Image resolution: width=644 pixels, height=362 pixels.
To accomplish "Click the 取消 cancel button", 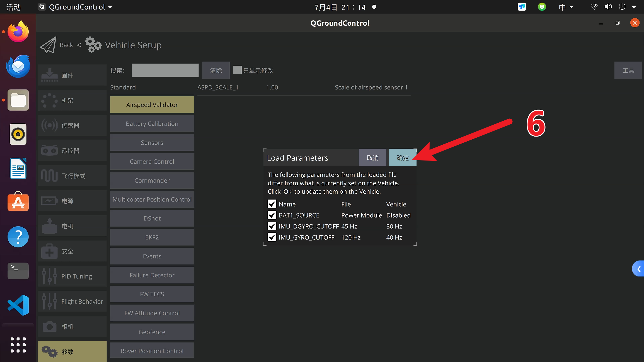I will [x=372, y=158].
